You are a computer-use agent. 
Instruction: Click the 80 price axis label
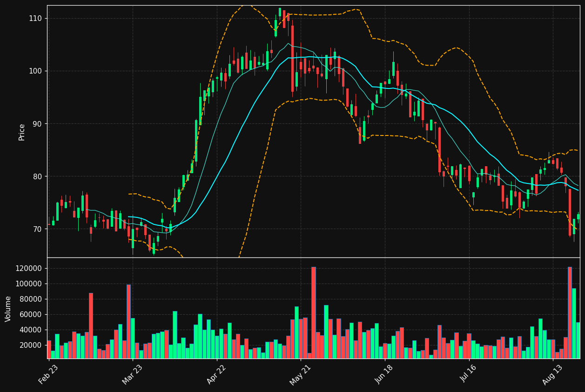click(x=38, y=176)
